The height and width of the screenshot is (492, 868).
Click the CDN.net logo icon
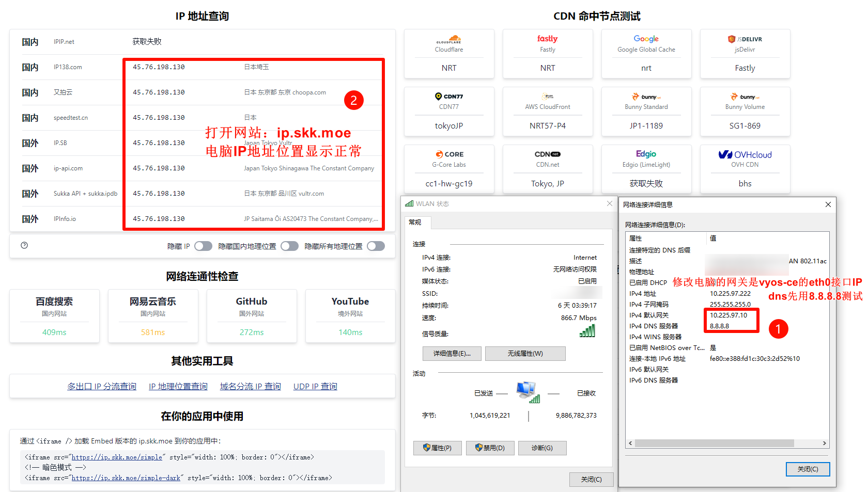(547, 154)
